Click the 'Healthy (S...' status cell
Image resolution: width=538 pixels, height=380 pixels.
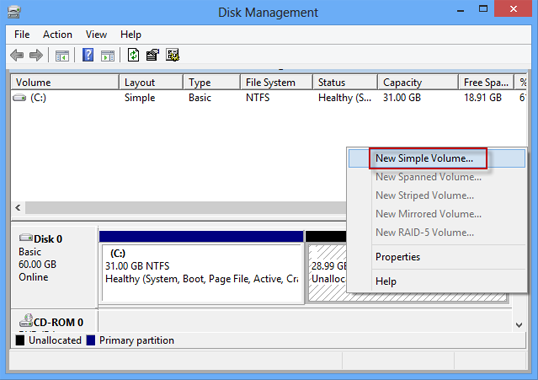pos(344,98)
